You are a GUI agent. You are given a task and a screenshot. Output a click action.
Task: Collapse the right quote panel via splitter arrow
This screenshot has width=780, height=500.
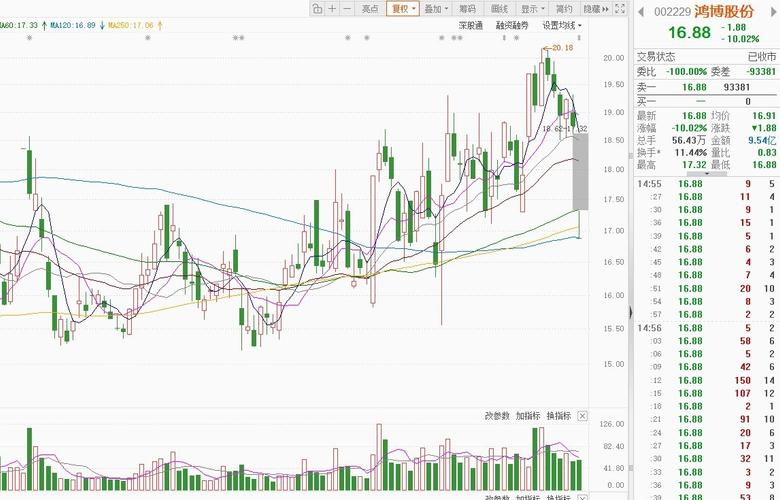tap(631, 312)
